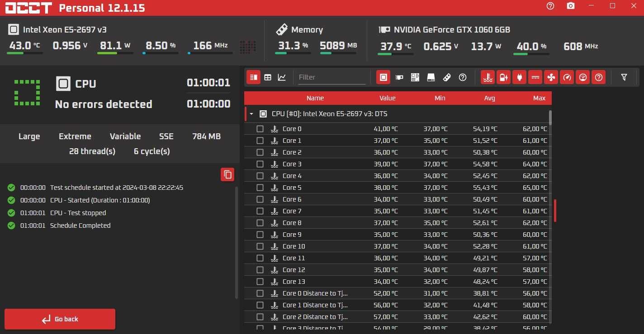
Task: Open the funnel filter options icon
Action: click(624, 77)
